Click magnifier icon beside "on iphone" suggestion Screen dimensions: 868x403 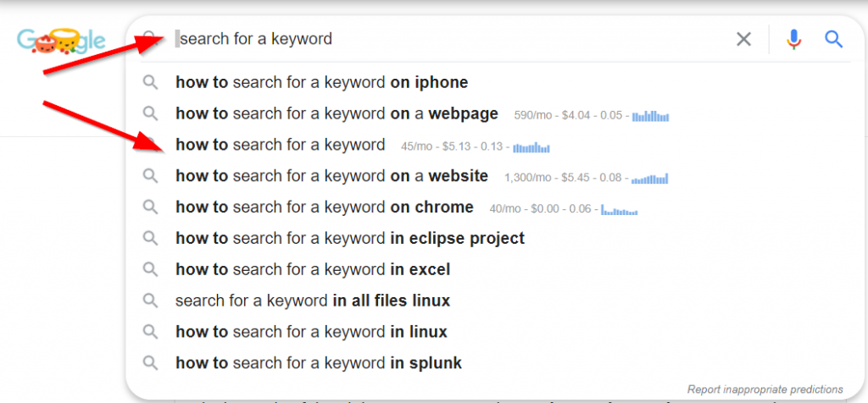[x=150, y=82]
